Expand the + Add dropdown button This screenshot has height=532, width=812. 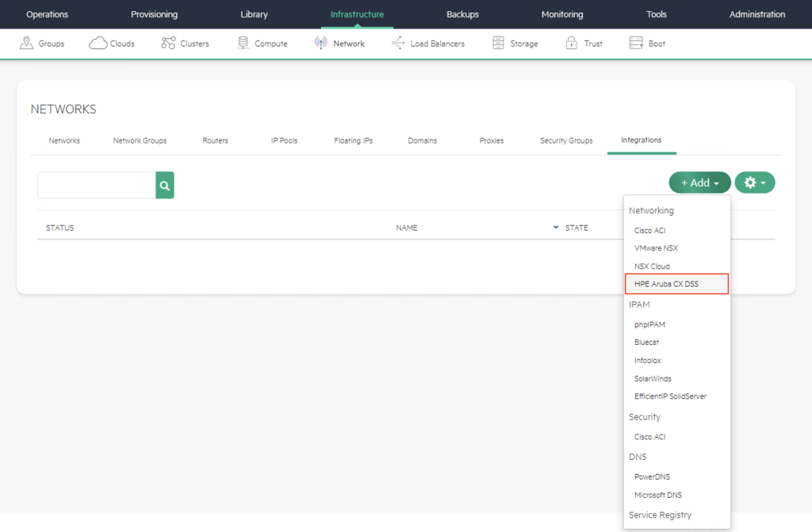(x=699, y=183)
